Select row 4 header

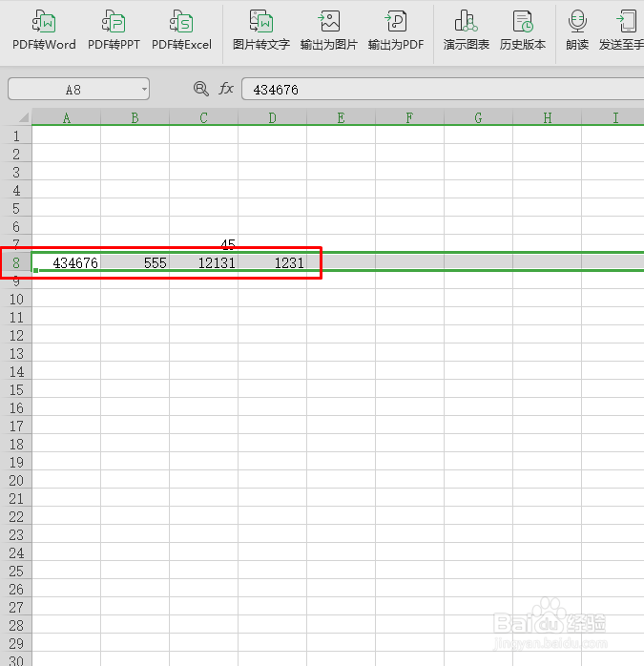click(x=16, y=190)
